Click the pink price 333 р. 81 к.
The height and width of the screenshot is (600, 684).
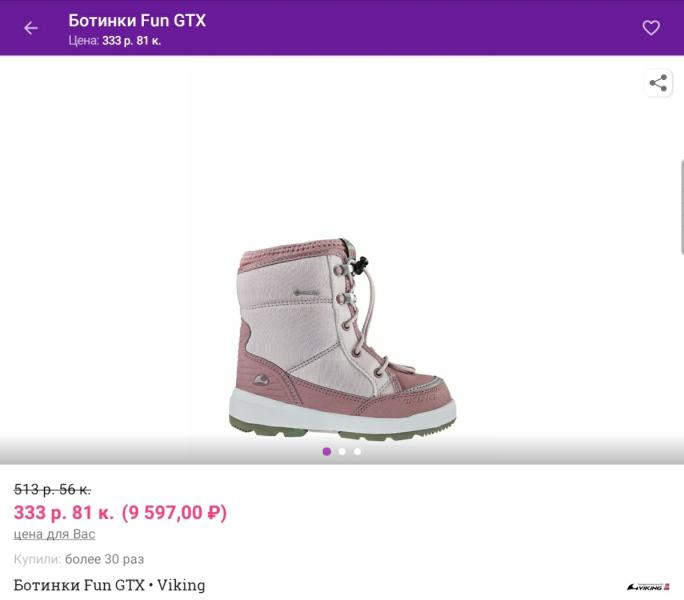pos(64,512)
